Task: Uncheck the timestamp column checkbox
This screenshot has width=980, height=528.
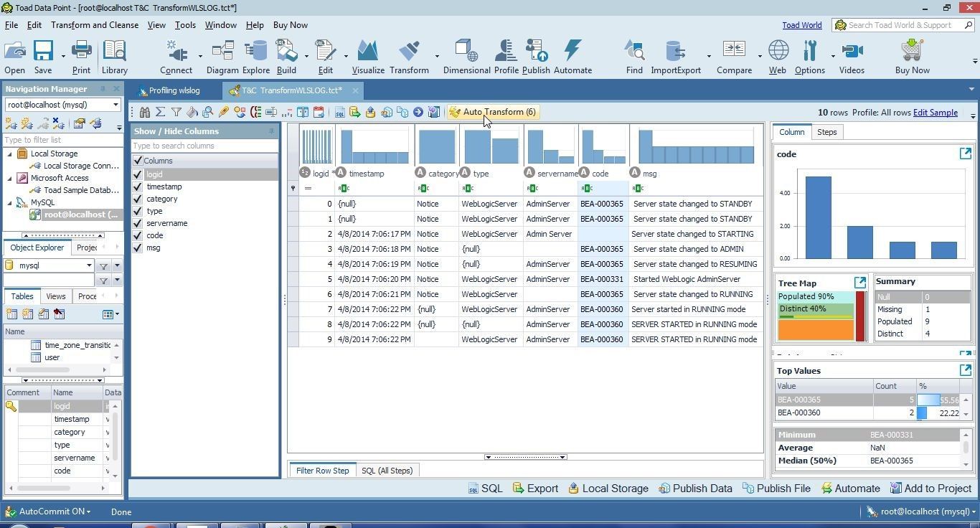Action: (x=138, y=187)
